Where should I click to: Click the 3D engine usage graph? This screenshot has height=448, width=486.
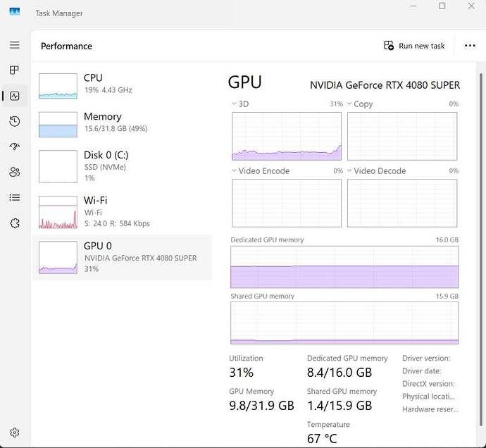287,136
